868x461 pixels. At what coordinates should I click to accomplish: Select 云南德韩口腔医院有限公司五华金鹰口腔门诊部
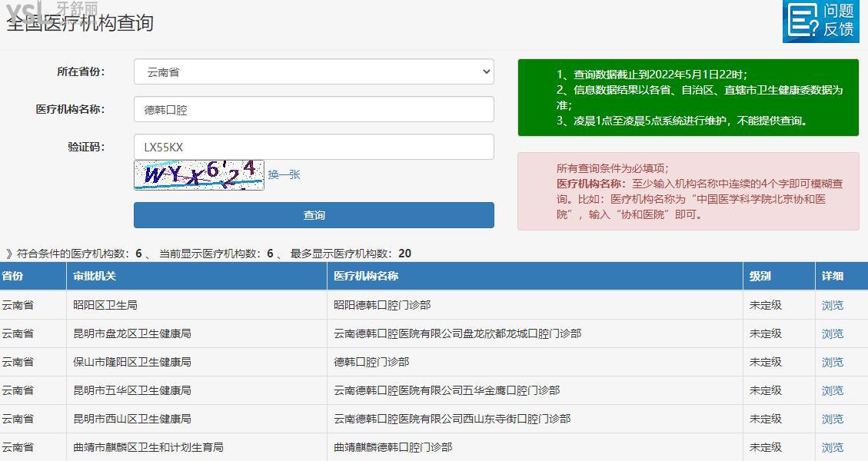pos(447,391)
